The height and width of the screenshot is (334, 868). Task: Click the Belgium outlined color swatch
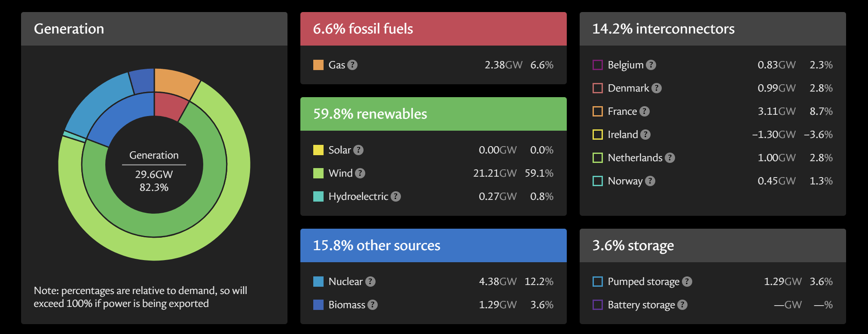click(598, 65)
